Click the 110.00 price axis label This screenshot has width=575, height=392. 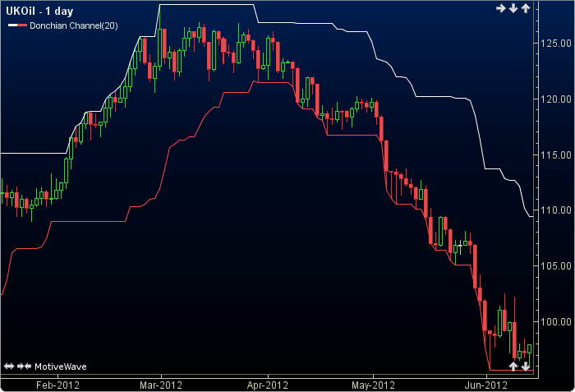click(556, 210)
